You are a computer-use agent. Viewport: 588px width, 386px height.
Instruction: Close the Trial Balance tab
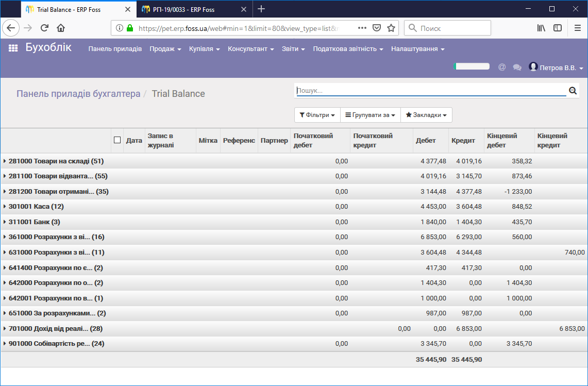[x=127, y=9]
